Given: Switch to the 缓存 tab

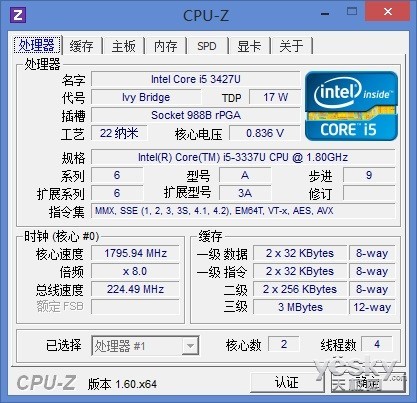Looking at the screenshot, I should [81, 46].
